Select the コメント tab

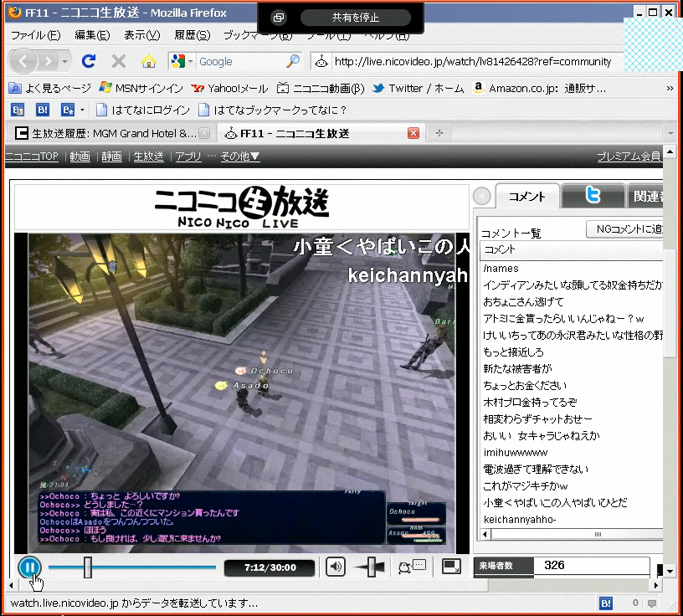click(527, 197)
